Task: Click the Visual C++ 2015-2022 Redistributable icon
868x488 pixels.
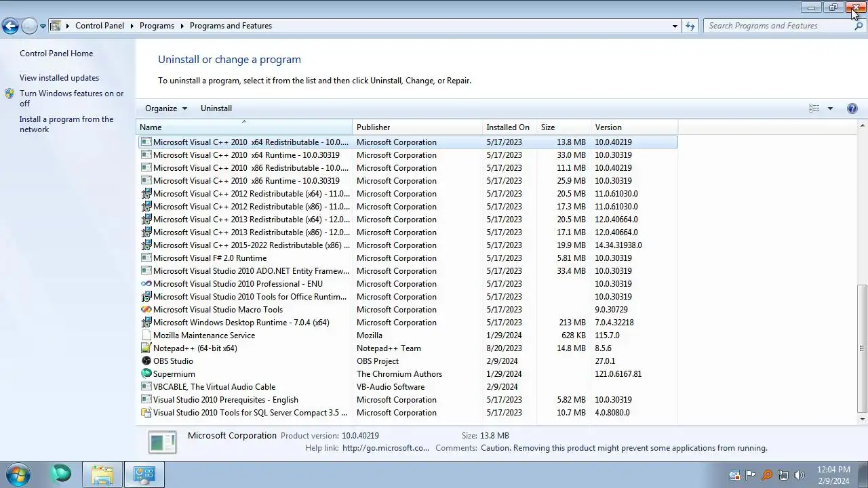Action: (x=146, y=245)
